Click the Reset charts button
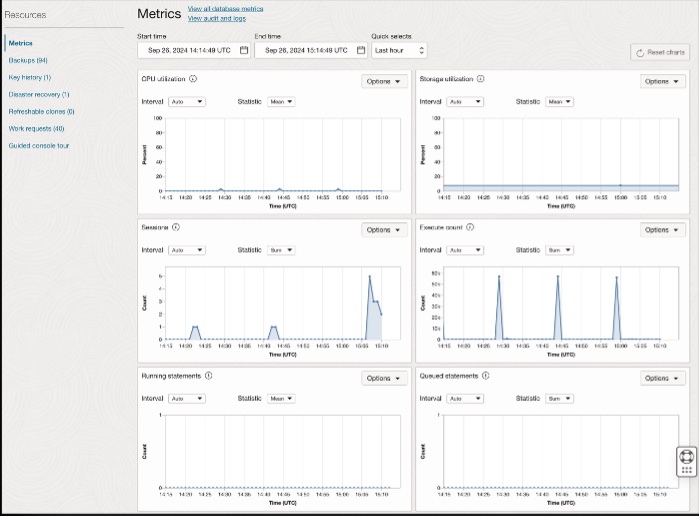Image resolution: width=699 pixels, height=516 pixels. (660, 52)
